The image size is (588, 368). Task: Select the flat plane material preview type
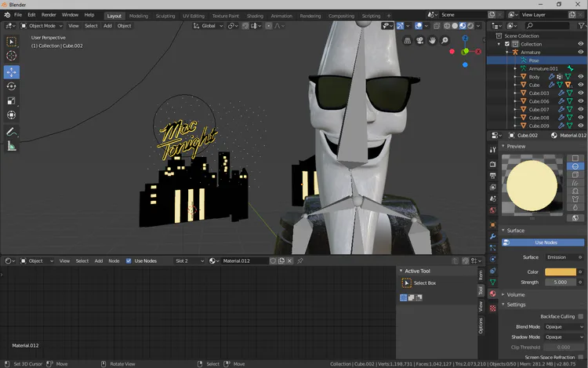click(575, 158)
